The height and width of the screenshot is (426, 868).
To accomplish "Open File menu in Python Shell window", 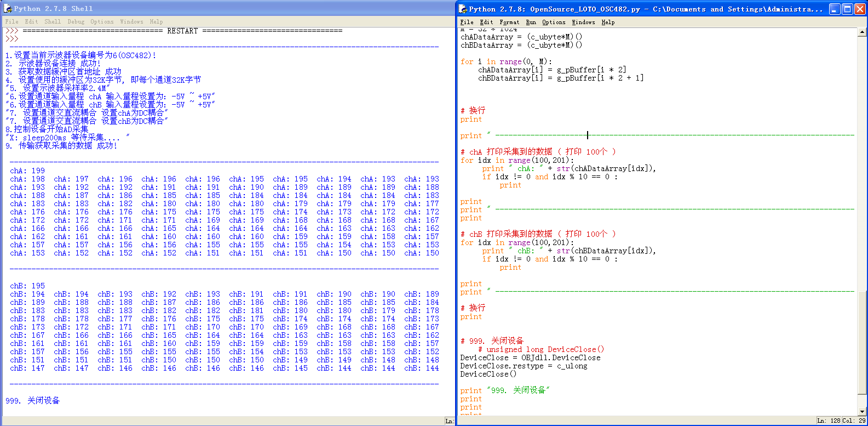I will point(12,22).
